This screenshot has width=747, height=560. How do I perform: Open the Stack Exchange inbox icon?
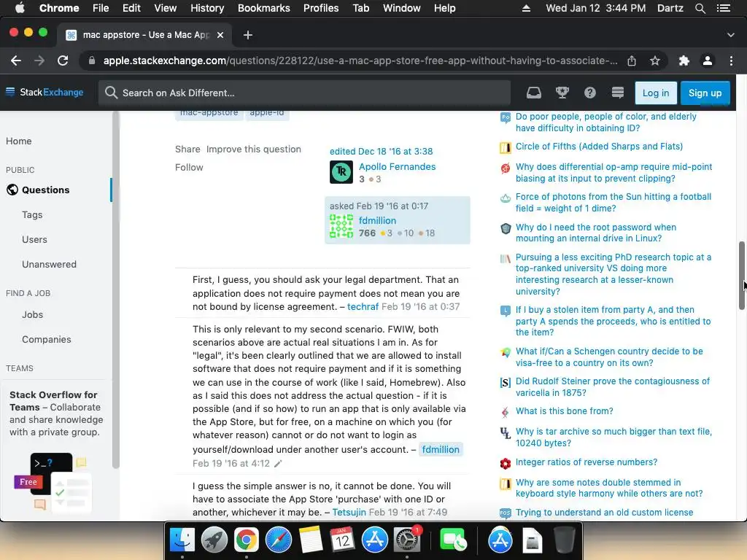point(533,93)
